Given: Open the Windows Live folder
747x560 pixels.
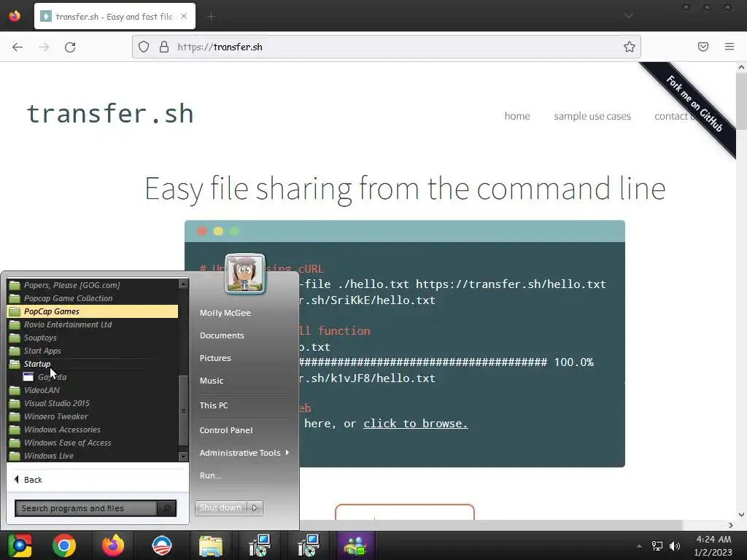Looking at the screenshot, I should click(x=93, y=456).
